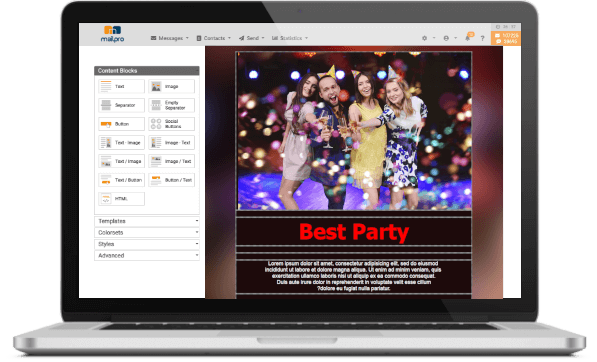Click the Lorem ipsum paragraph block
This screenshot has width=597, height=362.
[x=354, y=276]
